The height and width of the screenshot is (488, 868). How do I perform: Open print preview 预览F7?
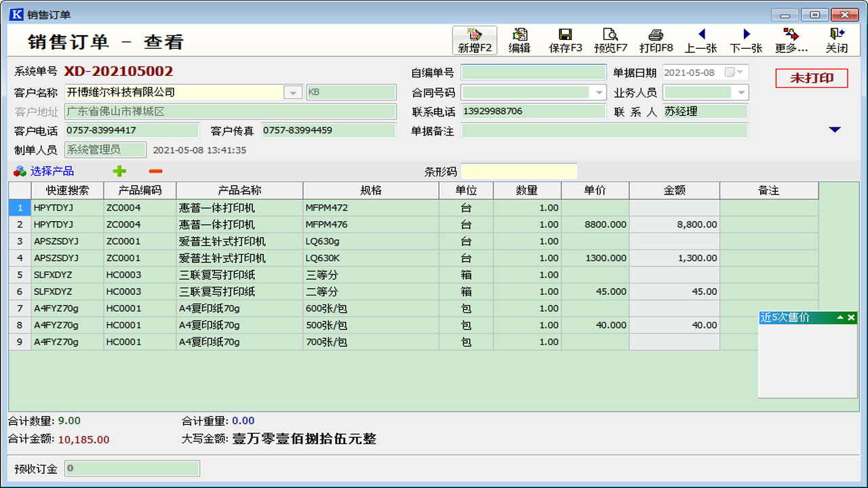[x=610, y=40]
